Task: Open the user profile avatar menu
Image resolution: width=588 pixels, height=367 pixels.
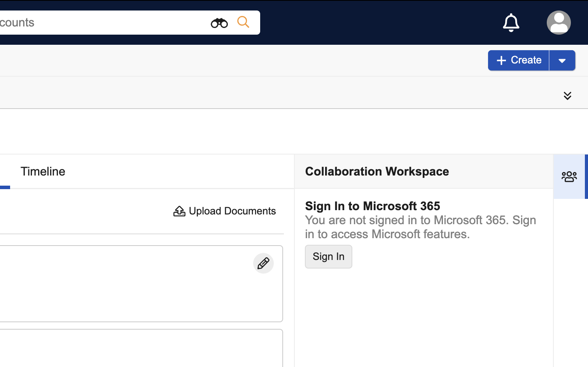Action: click(x=558, y=23)
